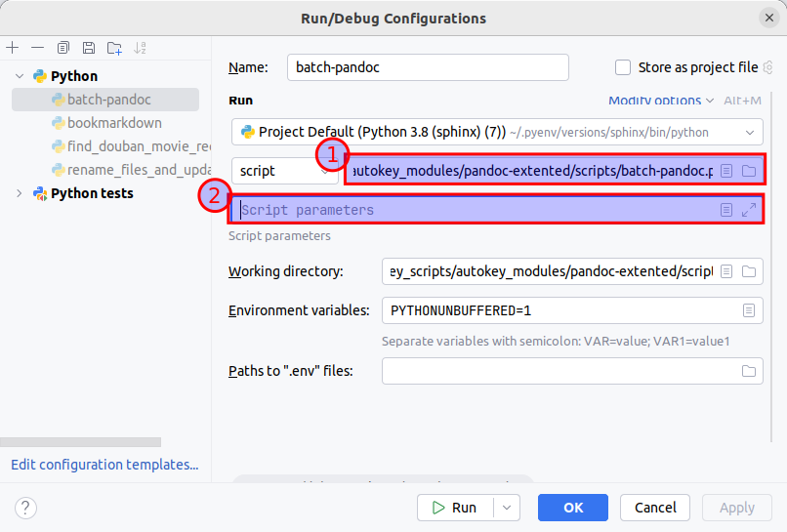Open the Run button dropdown arrow
The image size is (787, 532).
[507, 508]
